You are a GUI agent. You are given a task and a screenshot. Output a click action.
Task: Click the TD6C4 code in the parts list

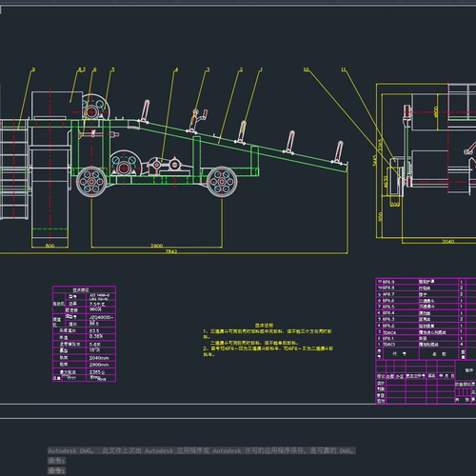pyautogui.click(x=389, y=332)
